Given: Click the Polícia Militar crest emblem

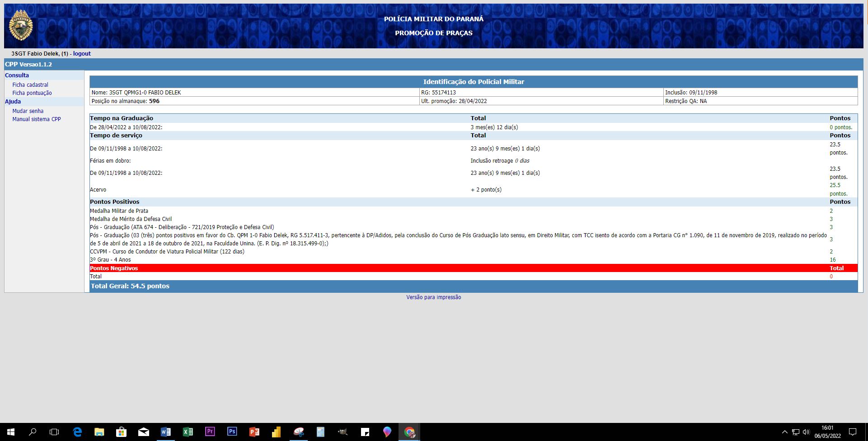Looking at the screenshot, I should pos(21,26).
